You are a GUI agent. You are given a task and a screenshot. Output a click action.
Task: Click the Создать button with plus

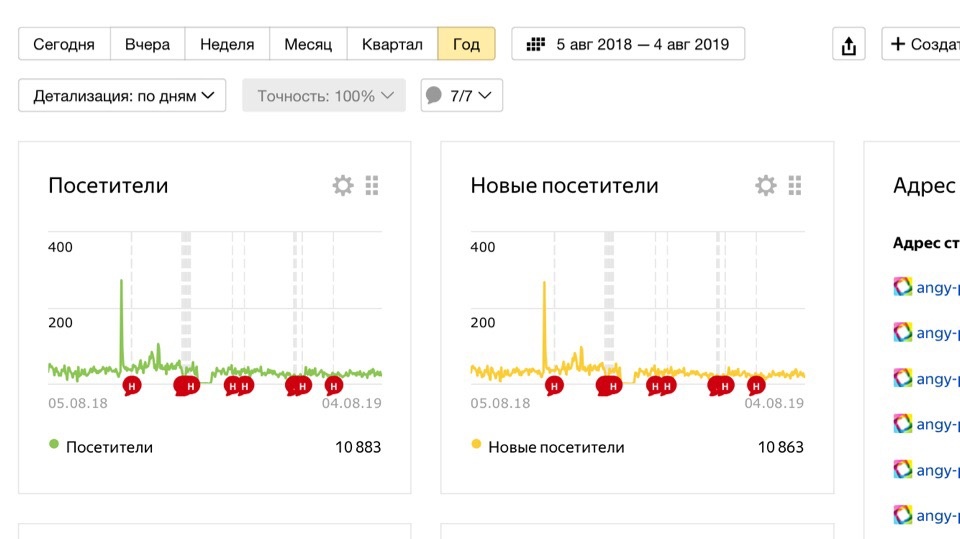tap(921, 44)
